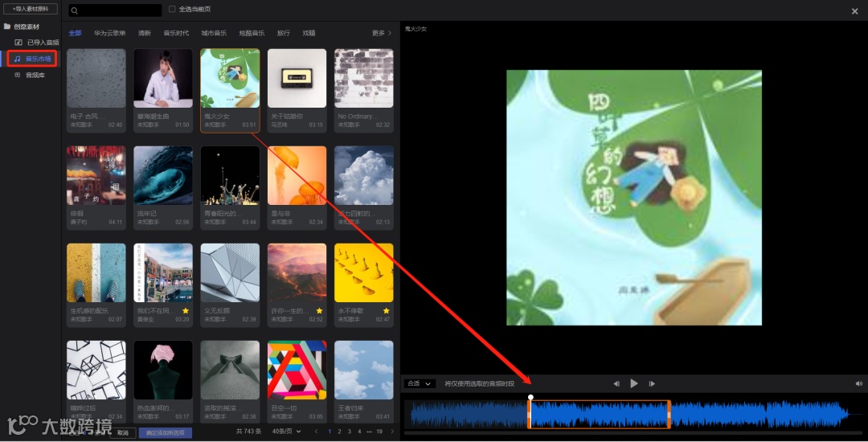
Task: Select the 青春阳光的 track thumbnail
Action: pos(231,175)
